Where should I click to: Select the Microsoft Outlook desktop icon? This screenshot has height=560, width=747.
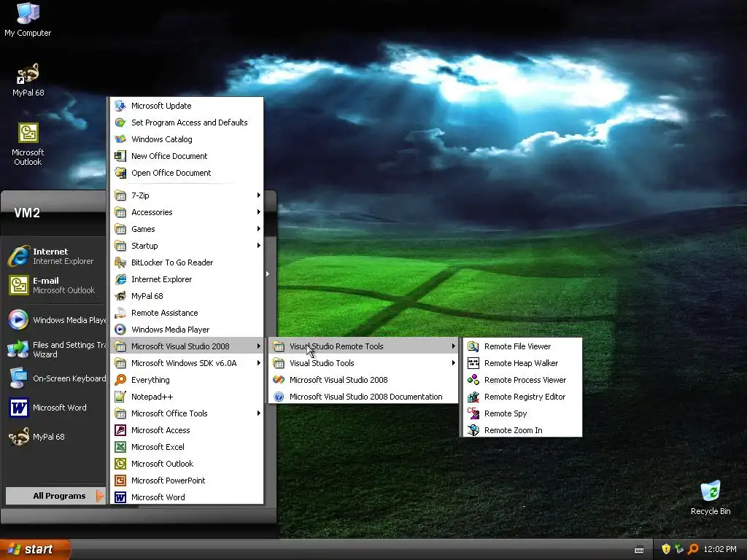(28, 144)
